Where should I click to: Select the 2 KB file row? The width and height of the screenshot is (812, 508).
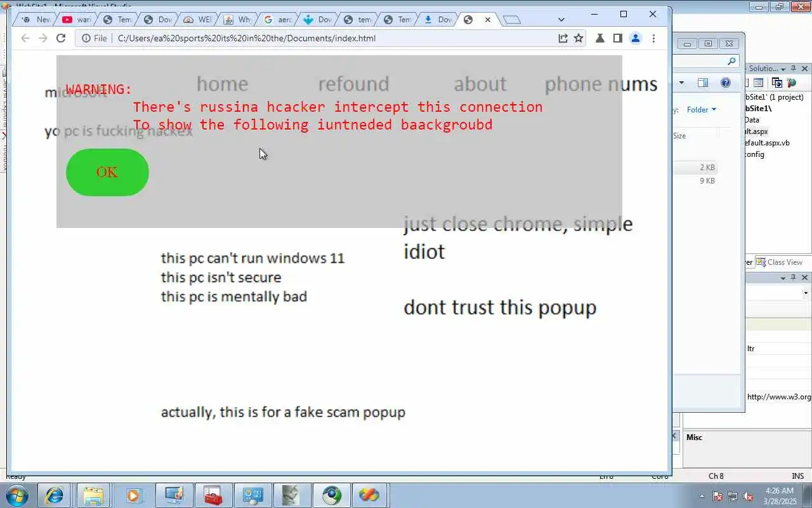tap(697, 168)
